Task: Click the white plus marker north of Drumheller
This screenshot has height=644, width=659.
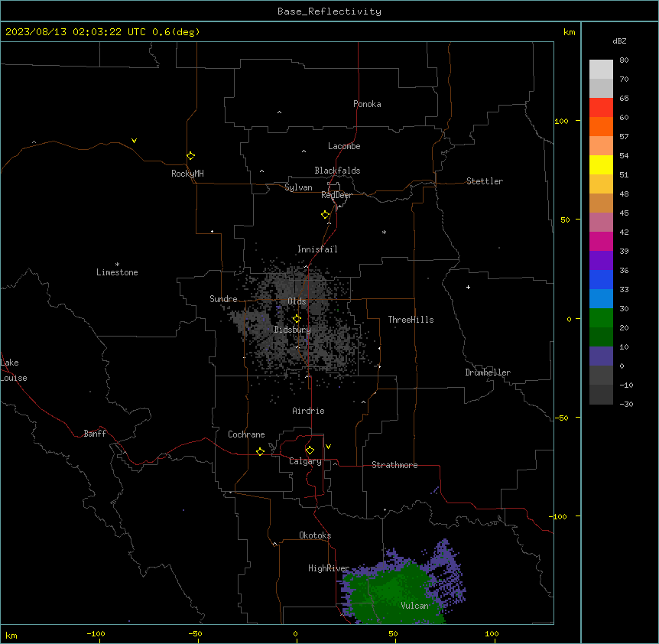Action: (x=468, y=287)
